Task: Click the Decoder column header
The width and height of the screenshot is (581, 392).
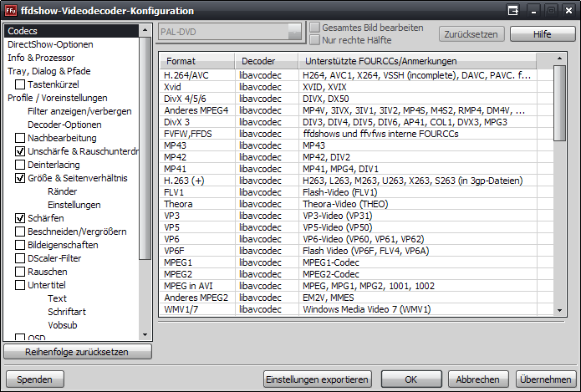Action: pos(267,61)
